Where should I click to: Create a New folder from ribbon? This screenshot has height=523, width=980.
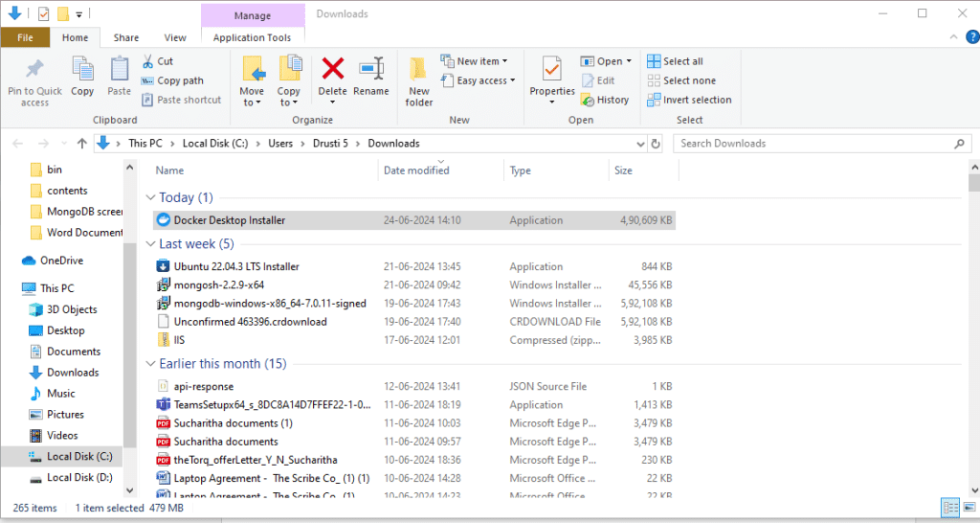[419, 80]
